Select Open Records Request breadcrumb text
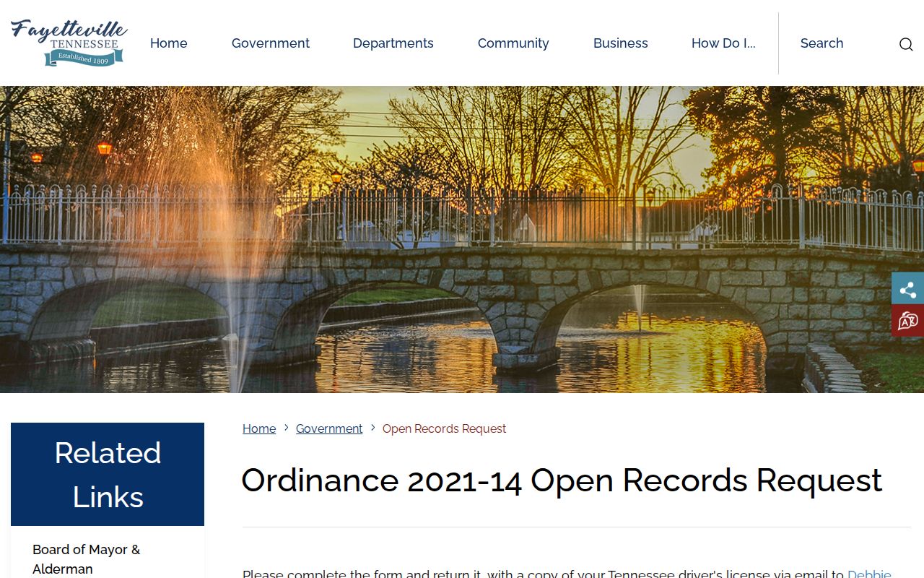Image resolution: width=924 pixels, height=578 pixels. (444, 428)
